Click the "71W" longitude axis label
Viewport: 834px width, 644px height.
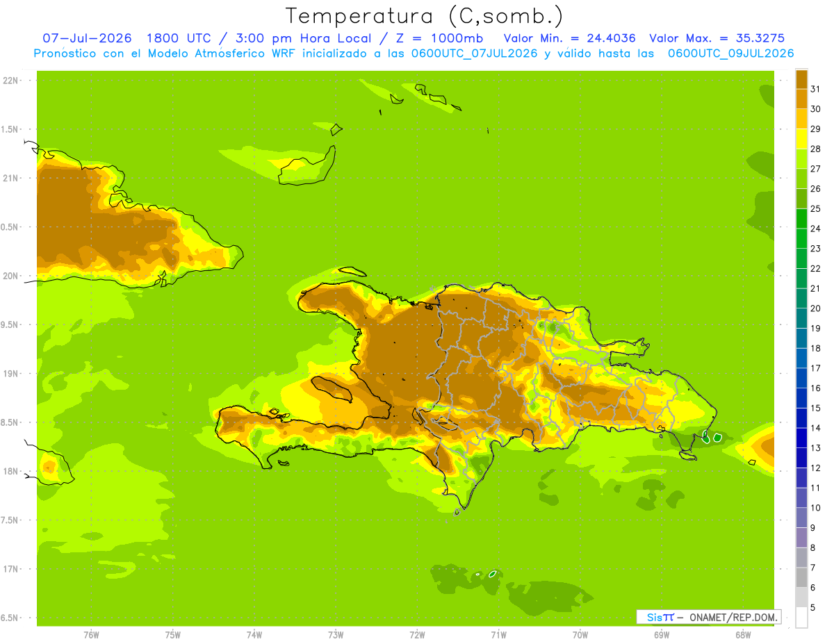pyautogui.click(x=498, y=634)
